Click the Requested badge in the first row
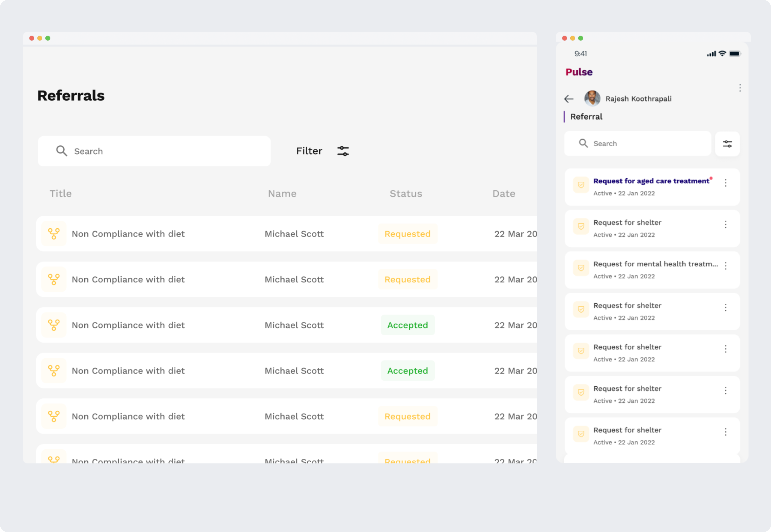Image resolution: width=771 pixels, height=532 pixels. tap(407, 234)
